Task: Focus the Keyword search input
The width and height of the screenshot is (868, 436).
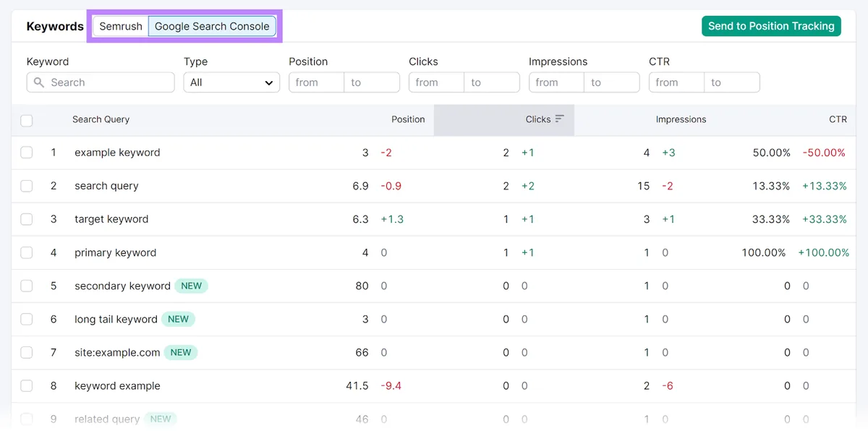Action: 101,82
